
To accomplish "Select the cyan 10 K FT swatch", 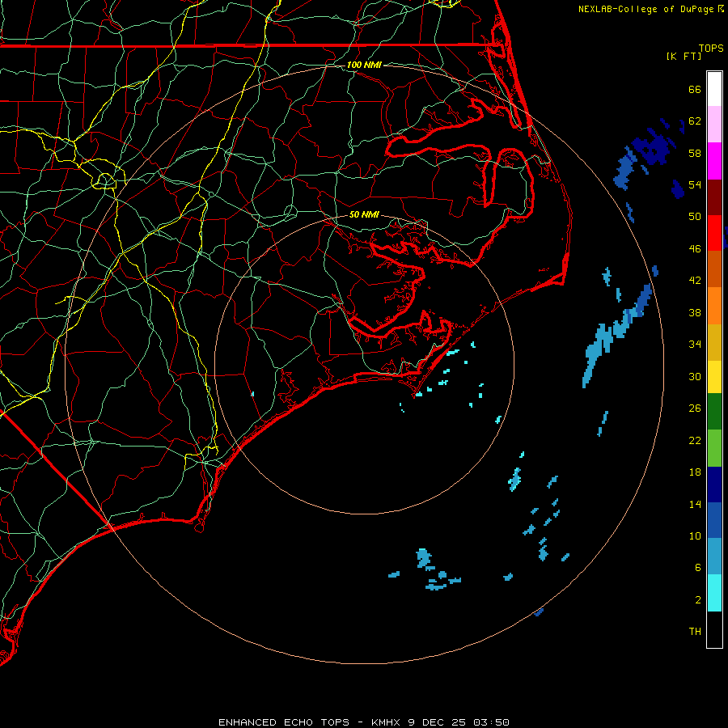I will pos(714,593).
